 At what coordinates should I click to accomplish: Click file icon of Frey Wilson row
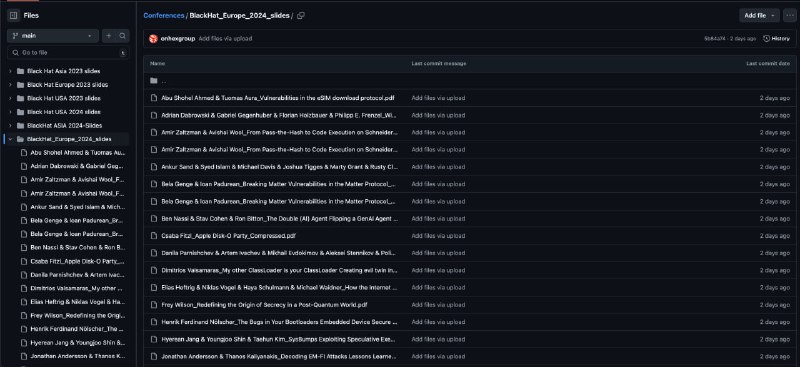pos(154,305)
